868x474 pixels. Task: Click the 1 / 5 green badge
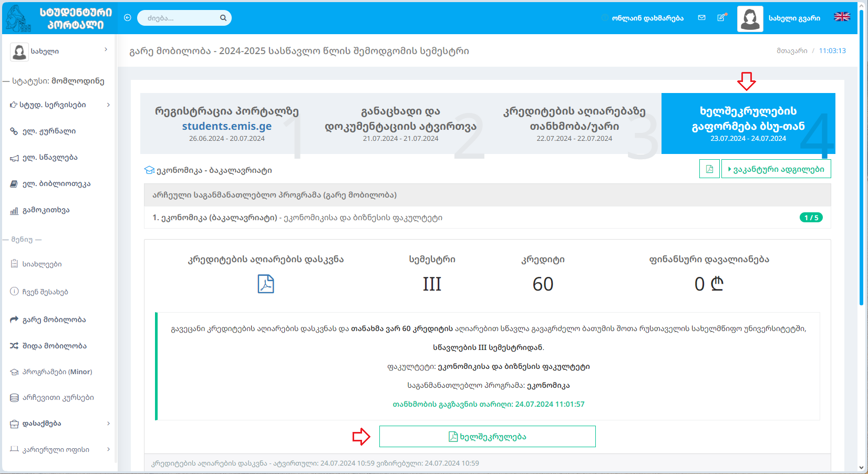point(811,218)
